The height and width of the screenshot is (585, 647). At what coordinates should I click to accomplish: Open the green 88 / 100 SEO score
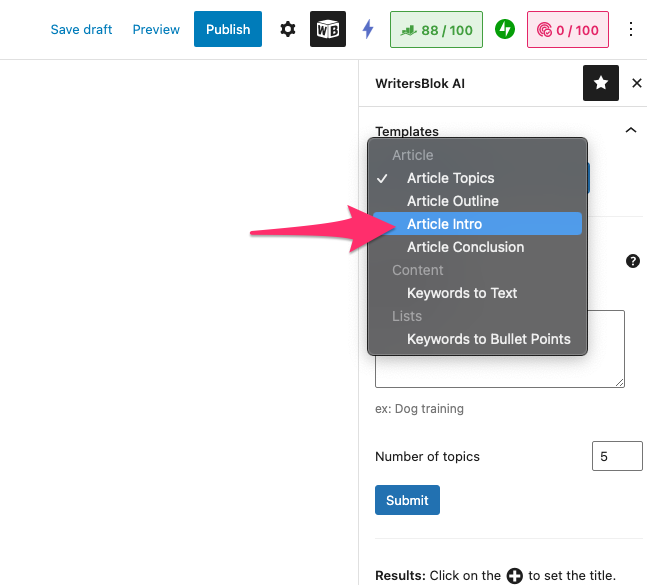[x=436, y=30]
